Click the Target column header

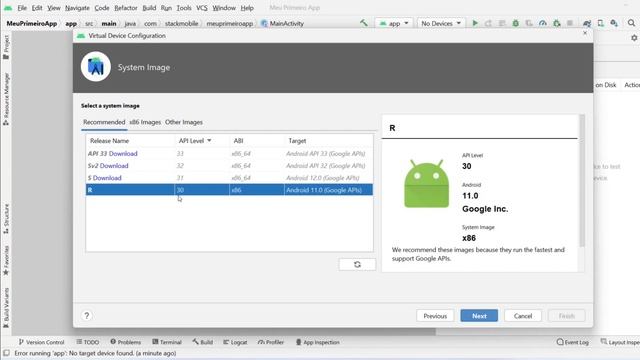[297, 140]
